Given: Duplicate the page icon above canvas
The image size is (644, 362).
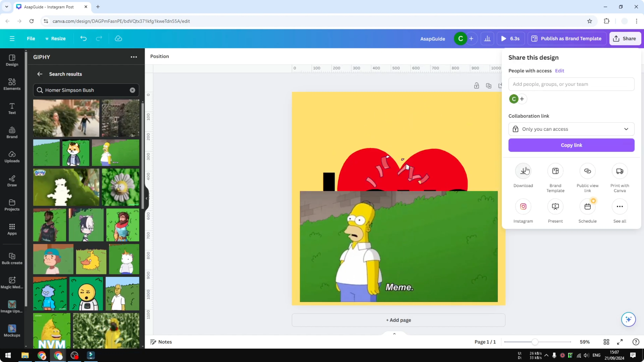Looking at the screenshot, I should 488,86.
